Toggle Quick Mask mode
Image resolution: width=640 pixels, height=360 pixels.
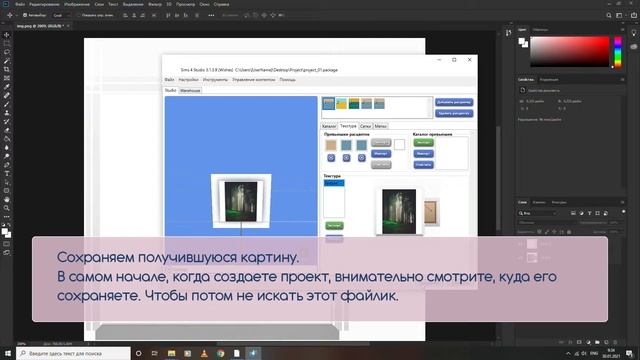[x=7, y=244]
